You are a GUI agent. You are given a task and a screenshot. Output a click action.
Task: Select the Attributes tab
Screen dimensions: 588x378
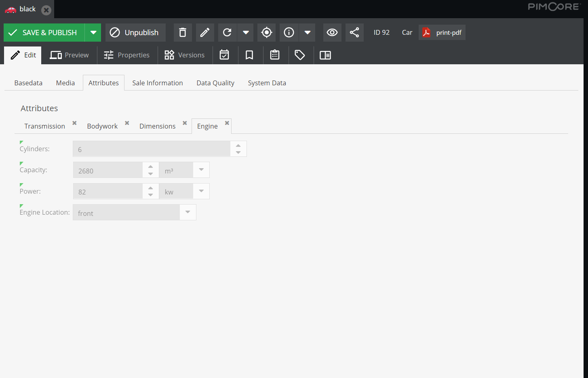pos(103,83)
